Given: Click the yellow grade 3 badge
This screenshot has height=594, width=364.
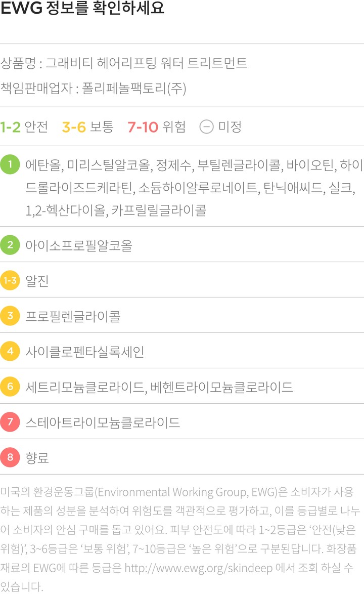Looking at the screenshot, I should (10, 316).
